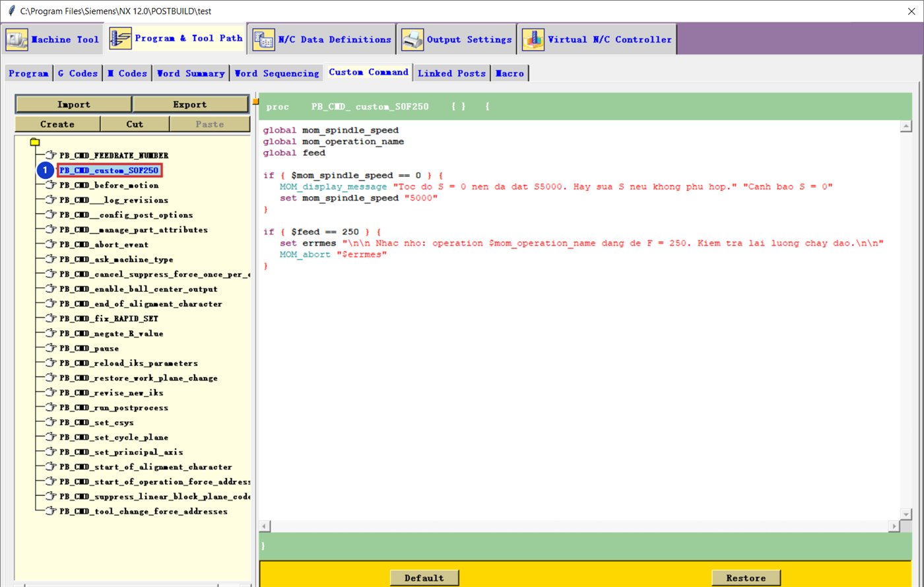Click the Output Settings printer icon
Viewport: 924px width, 587px height.
pos(412,40)
